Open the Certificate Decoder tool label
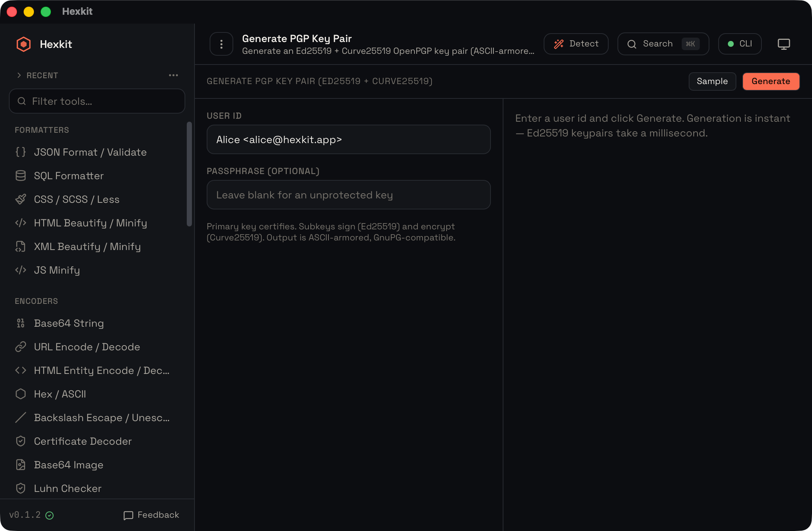This screenshot has height=531, width=812. [83, 441]
